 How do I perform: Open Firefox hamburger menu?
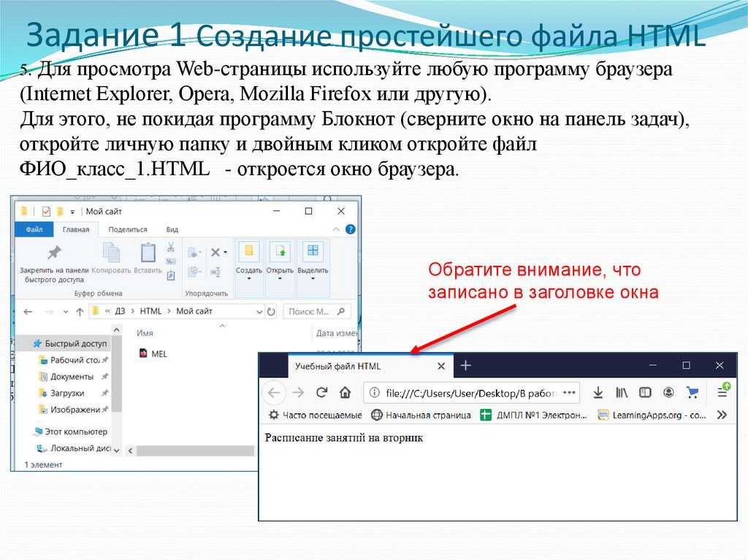[723, 391]
